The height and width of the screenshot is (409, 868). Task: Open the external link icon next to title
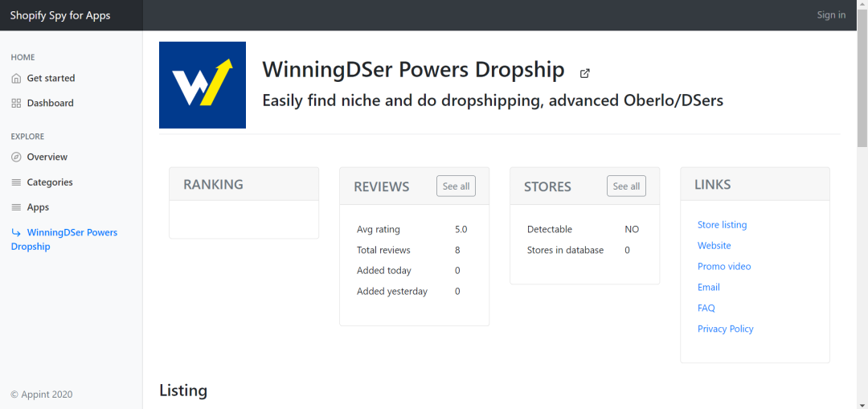(x=584, y=73)
